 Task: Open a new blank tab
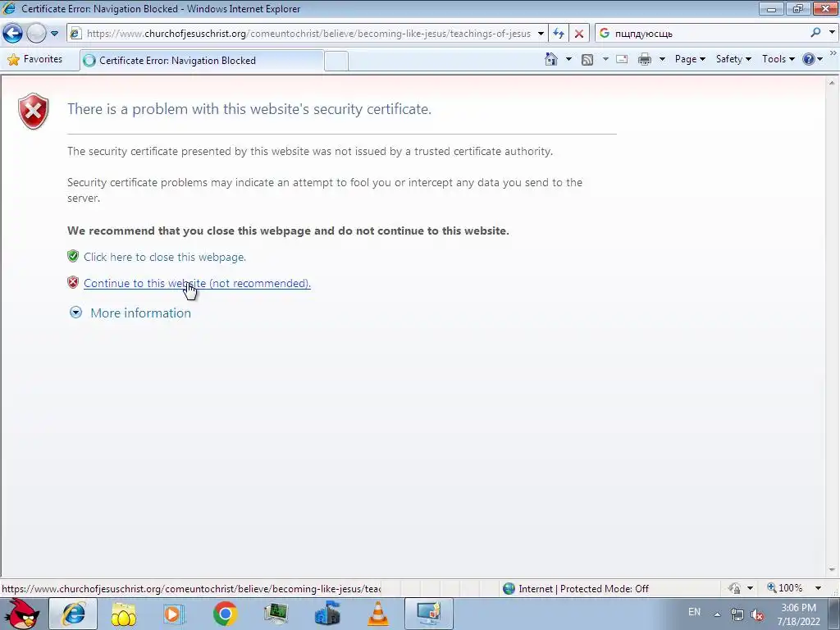[336, 61]
